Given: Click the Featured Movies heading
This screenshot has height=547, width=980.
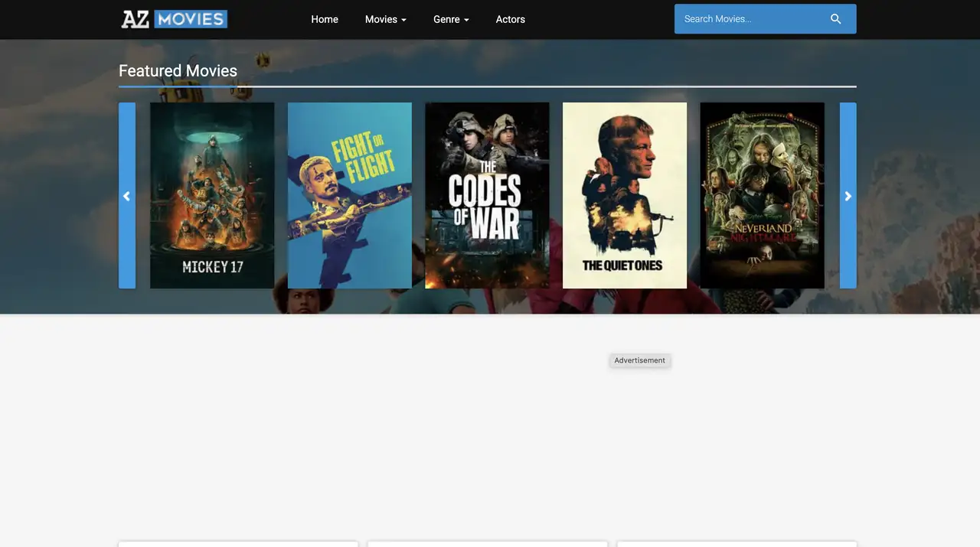Looking at the screenshot, I should (x=178, y=70).
